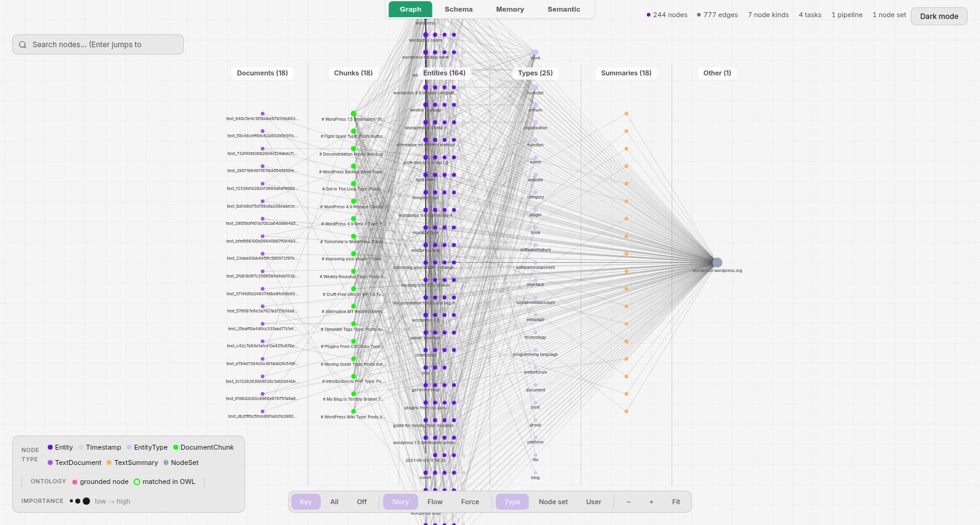Fit the graph to view
Viewport: 980px width, 525px height.
[676, 502]
